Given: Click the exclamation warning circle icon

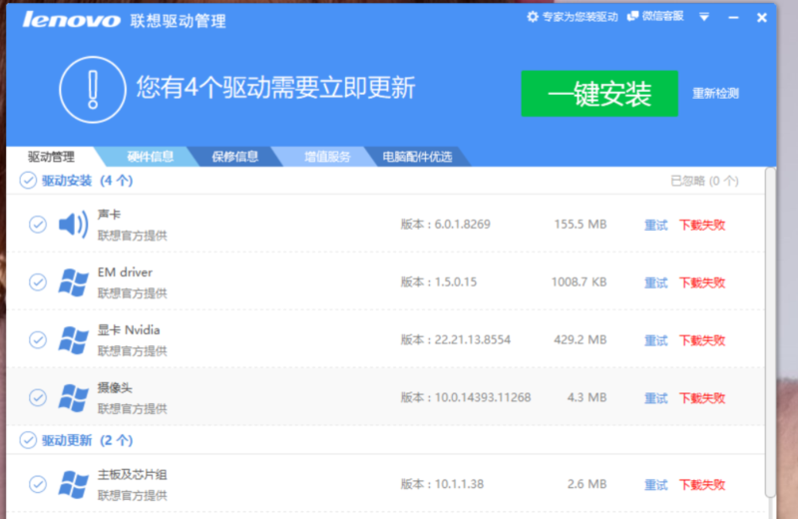Looking at the screenshot, I should click(x=92, y=89).
